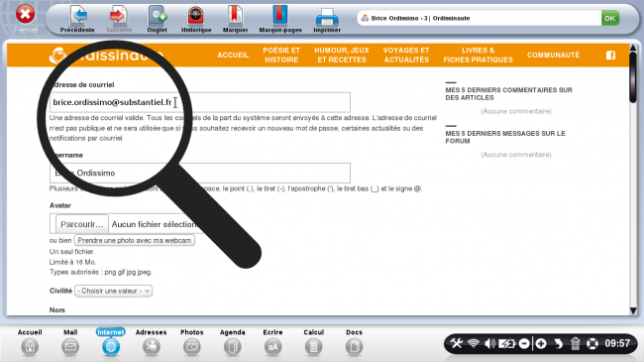The height and width of the screenshot is (362, 644).
Task: Click the battery charging icon
Action: (507, 343)
